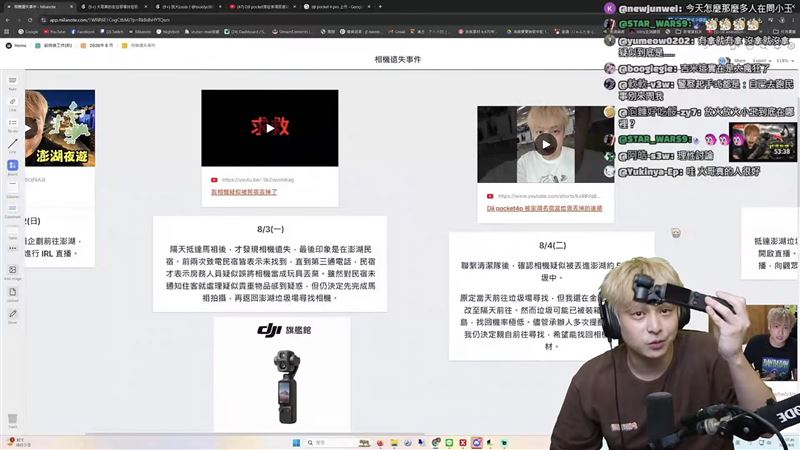The height and width of the screenshot is (450, 800).
Task: Play the 求救 YouTube video
Action: [x=269, y=128]
